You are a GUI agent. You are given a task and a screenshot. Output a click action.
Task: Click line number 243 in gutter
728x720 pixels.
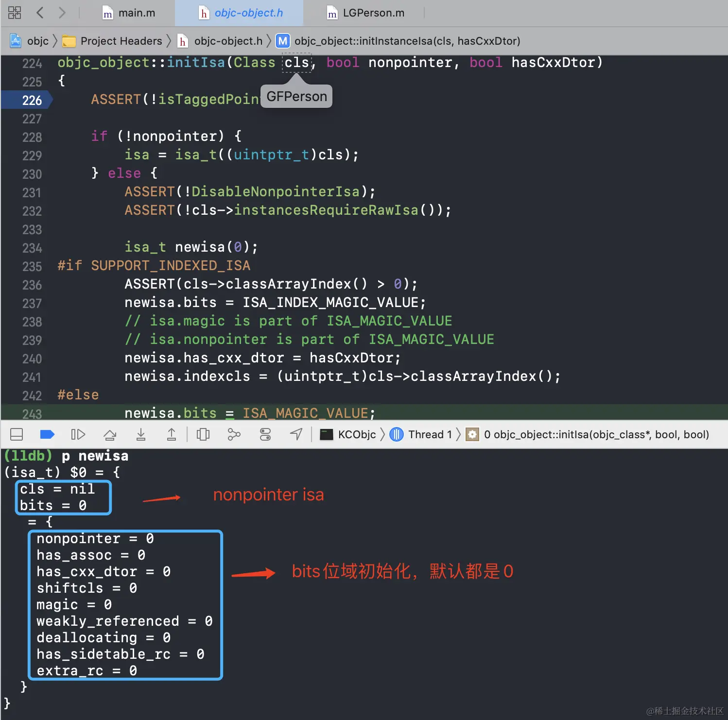(32, 413)
